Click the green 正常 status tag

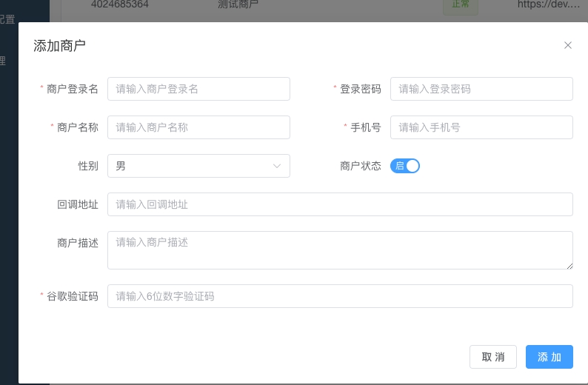[460, 4]
